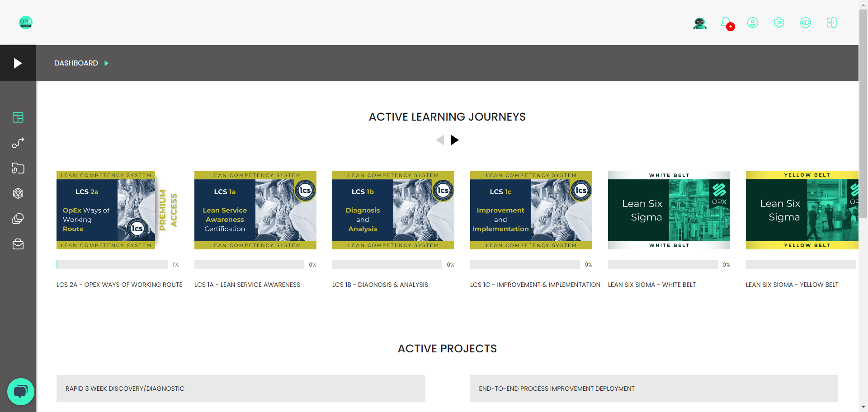Open the dashboard layout sidebar icon
The image size is (868, 412).
[18, 117]
